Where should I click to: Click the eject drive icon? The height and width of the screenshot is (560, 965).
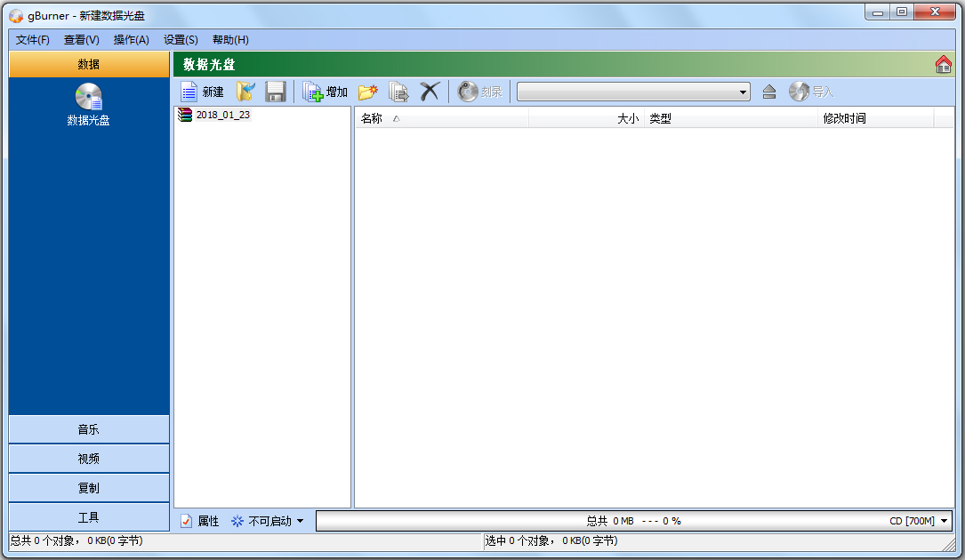[769, 92]
